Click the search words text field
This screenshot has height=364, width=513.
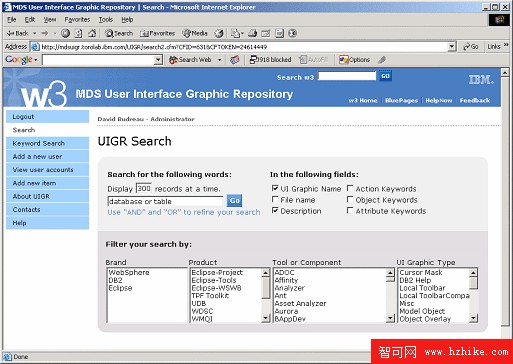(165, 201)
